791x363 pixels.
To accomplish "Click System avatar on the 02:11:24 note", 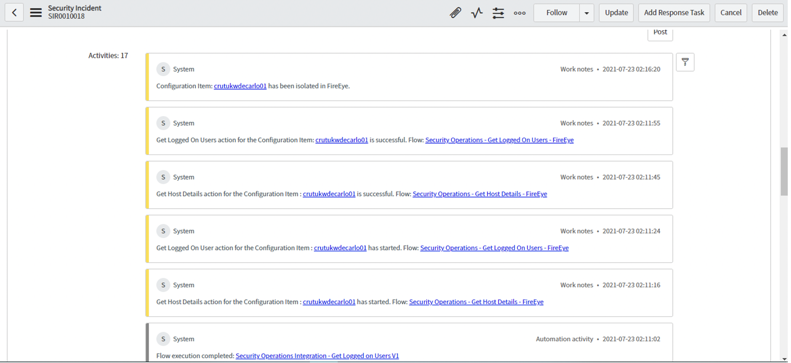I will 163,231.
